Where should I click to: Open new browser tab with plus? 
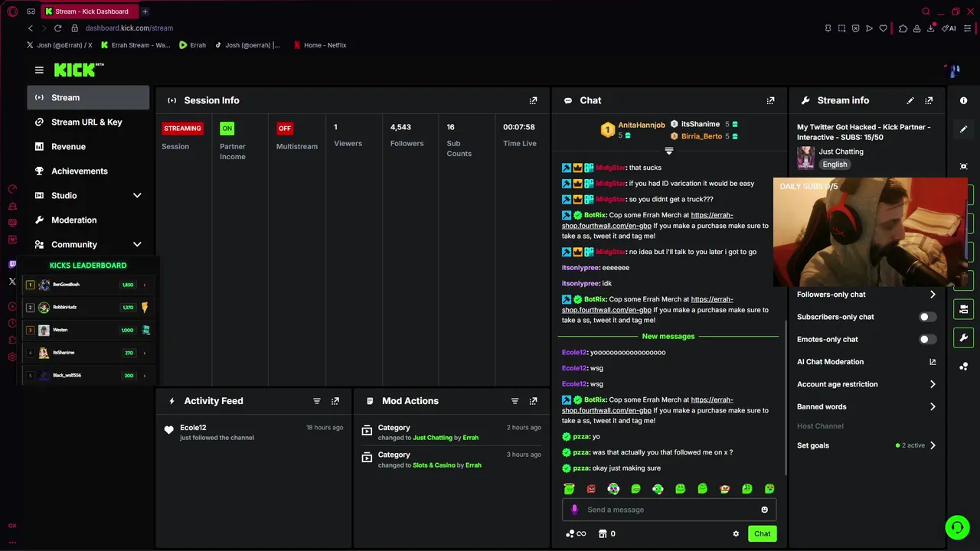145,11
